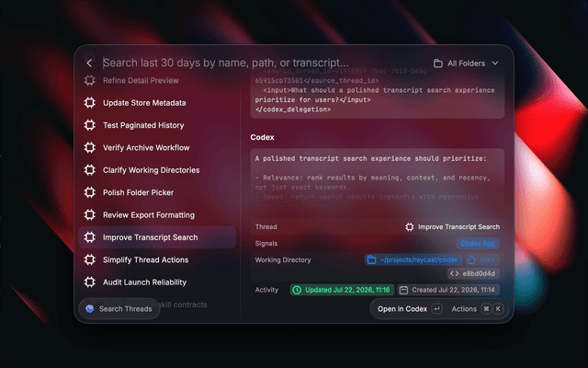Click the Working Directory metadata label
This screenshot has width=588, height=368.
tap(283, 259)
